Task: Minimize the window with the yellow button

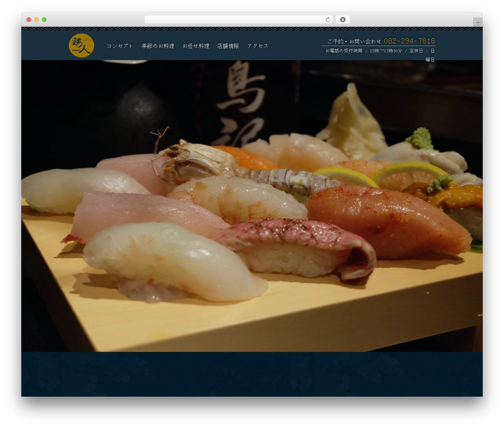Action: pos(37,20)
